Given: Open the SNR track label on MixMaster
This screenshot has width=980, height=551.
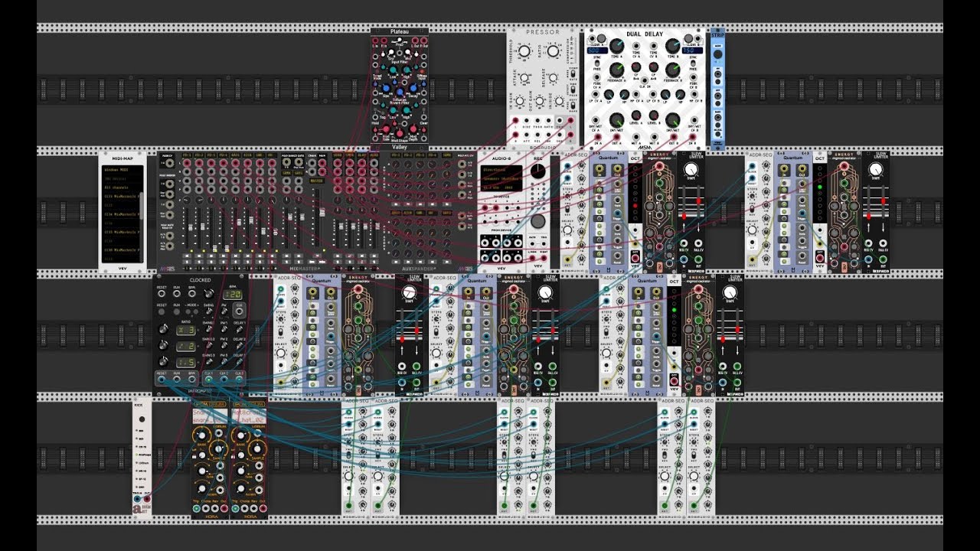Looking at the screenshot, I should pos(260,155).
